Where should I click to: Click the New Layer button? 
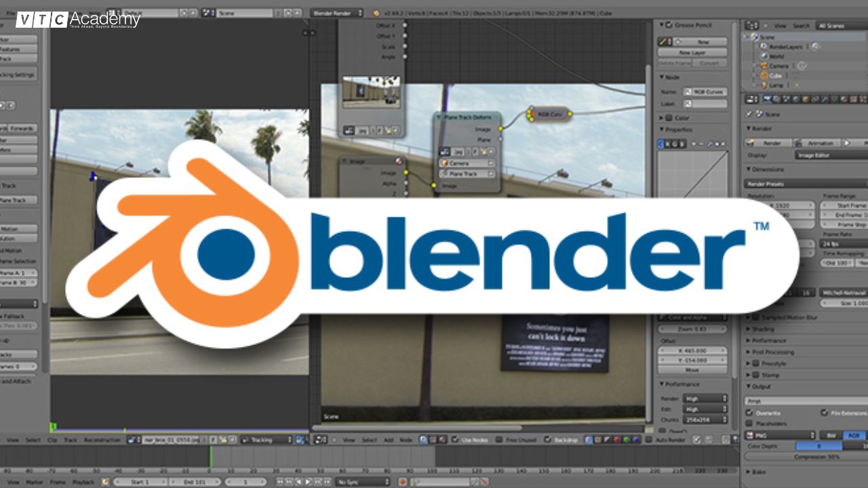(692, 52)
